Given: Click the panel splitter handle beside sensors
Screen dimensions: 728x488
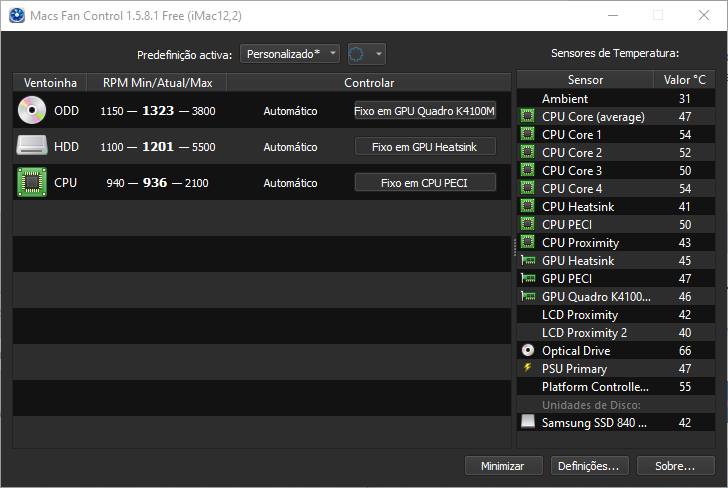Looking at the screenshot, I should click(x=514, y=247).
